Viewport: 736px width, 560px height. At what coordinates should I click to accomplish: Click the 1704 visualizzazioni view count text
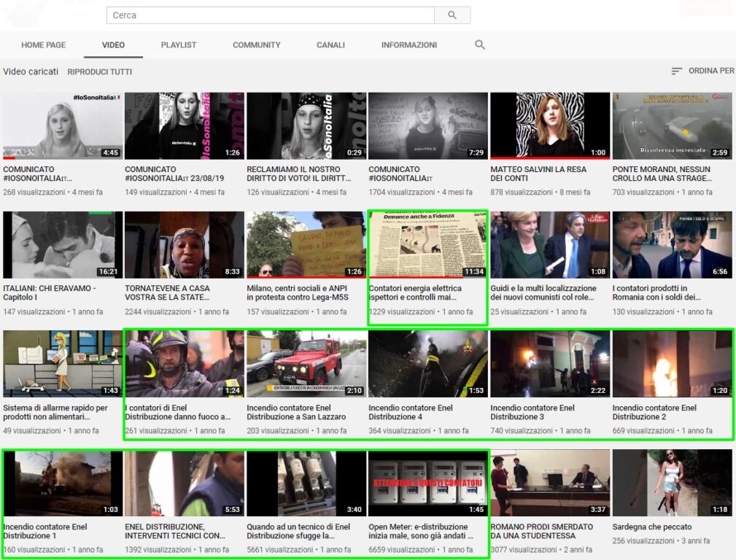[401, 192]
